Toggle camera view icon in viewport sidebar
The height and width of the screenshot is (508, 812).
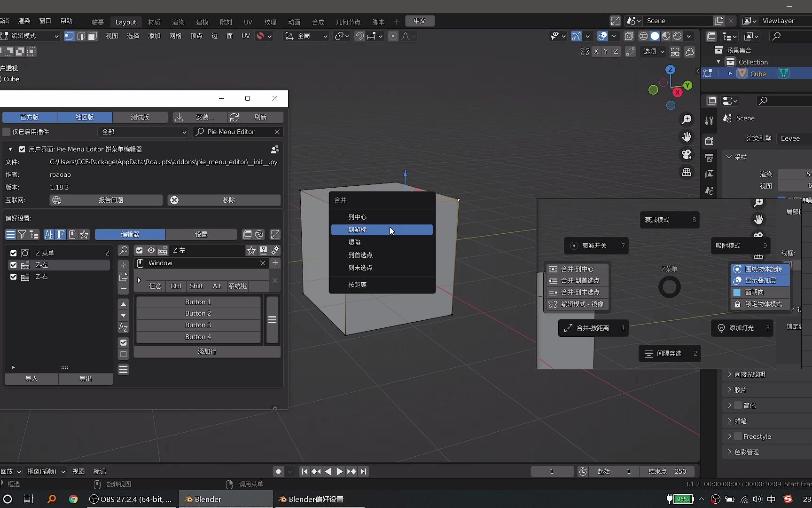coord(687,155)
